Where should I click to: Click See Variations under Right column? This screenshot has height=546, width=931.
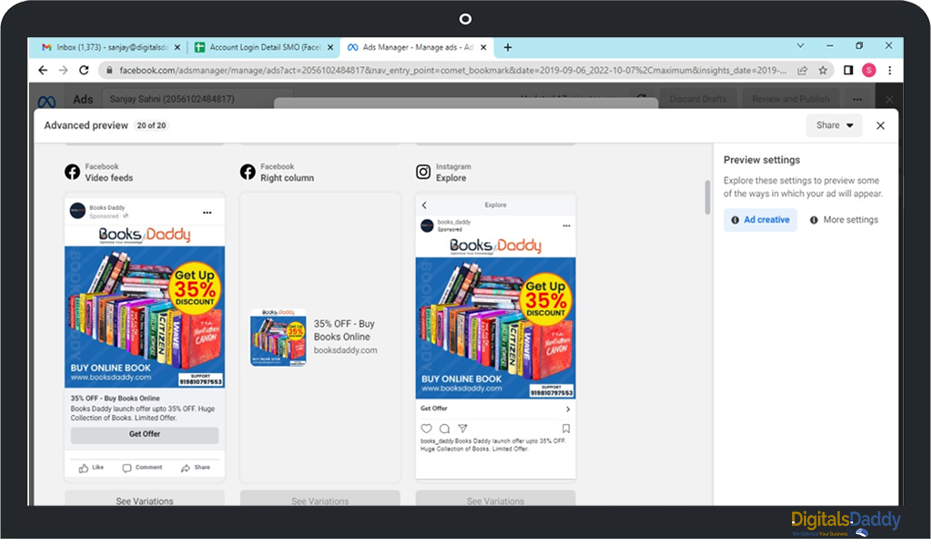coord(320,500)
